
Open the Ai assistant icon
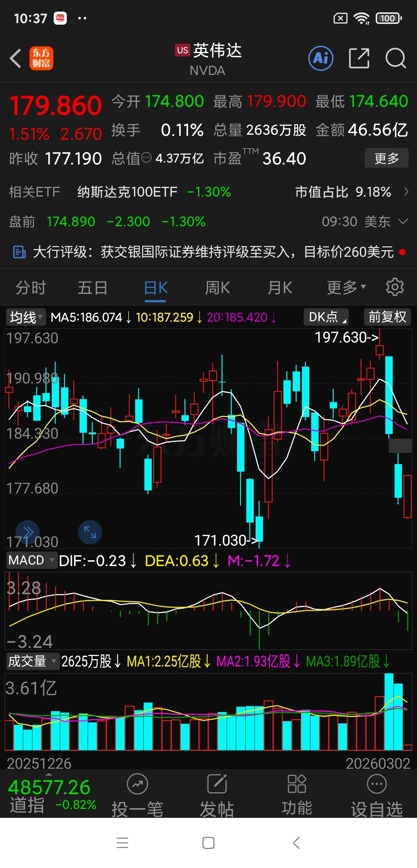[x=320, y=58]
